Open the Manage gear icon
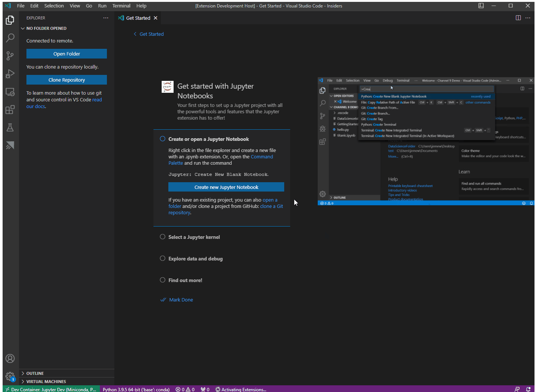 click(x=10, y=376)
